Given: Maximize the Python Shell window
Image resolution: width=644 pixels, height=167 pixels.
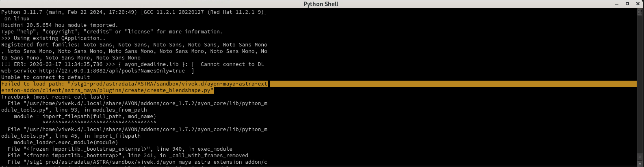Looking at the screenshot, I should coord(627,4).
